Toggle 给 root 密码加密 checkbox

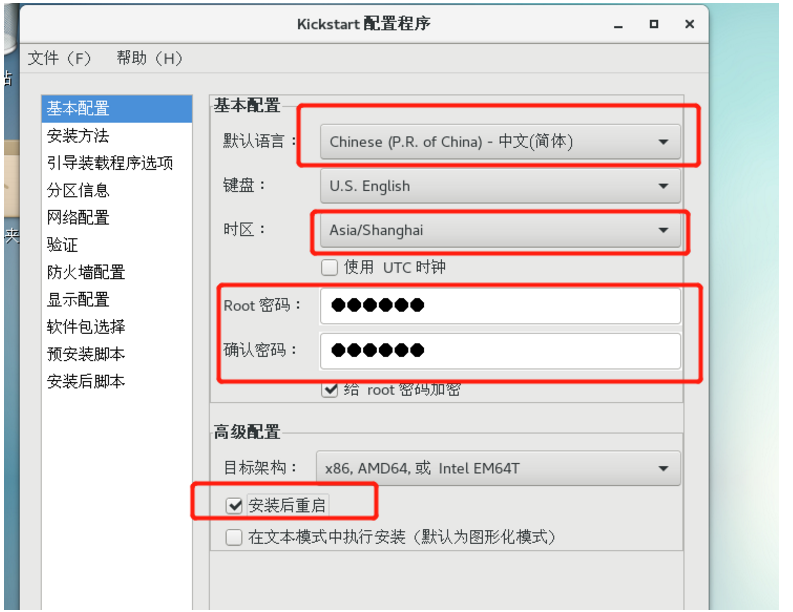[x=330, y=389]
